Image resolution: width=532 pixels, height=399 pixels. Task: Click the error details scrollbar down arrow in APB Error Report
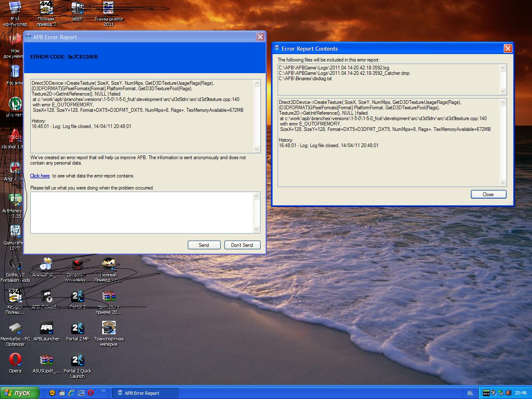(256, 149)
